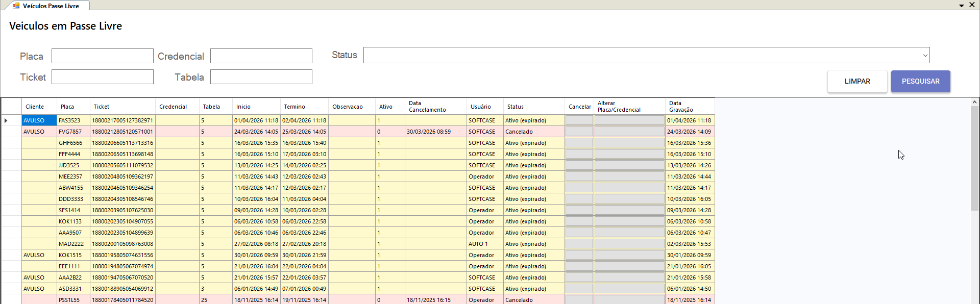The height and width of the screenshot is (304, 980).
Task: Select plate cell SFS1414
Action: pos(73,210)
